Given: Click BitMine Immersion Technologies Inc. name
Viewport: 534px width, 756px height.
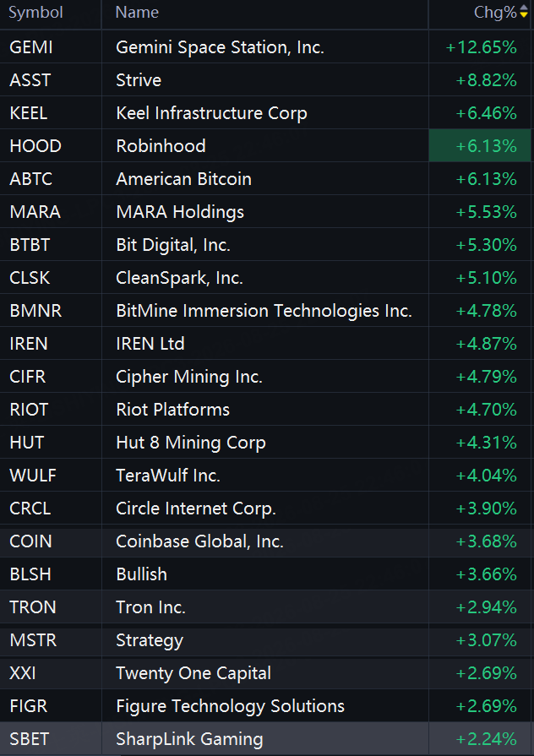Looking at the screenshot, I should [x=264, y=311].
